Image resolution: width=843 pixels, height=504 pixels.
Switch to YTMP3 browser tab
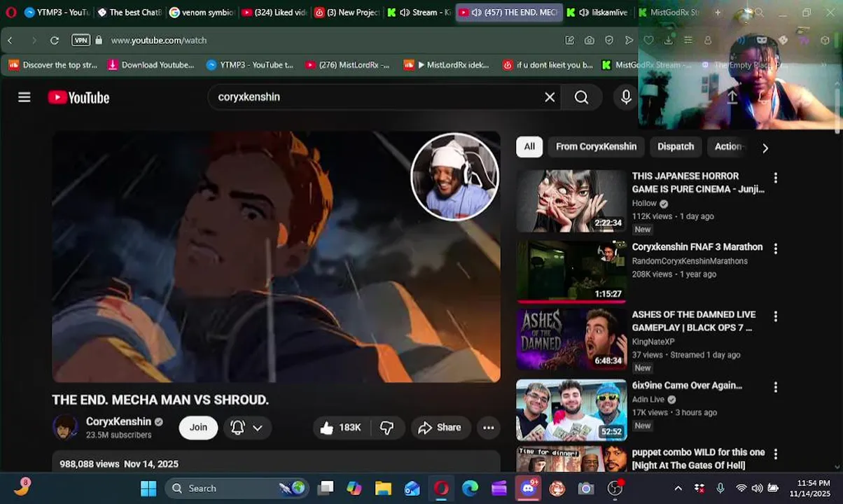[x=57, y=13]
